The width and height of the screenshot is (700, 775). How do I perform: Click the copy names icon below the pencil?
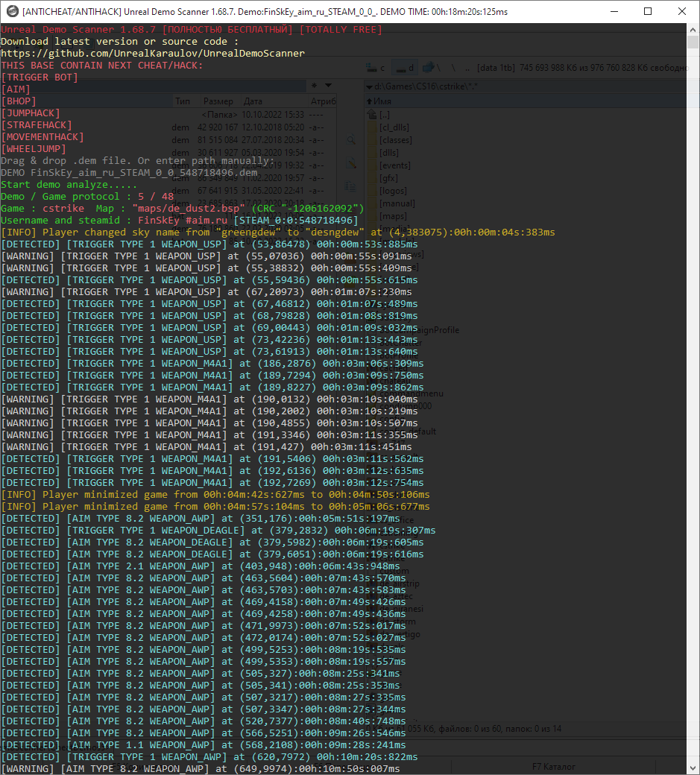point(350,186)
